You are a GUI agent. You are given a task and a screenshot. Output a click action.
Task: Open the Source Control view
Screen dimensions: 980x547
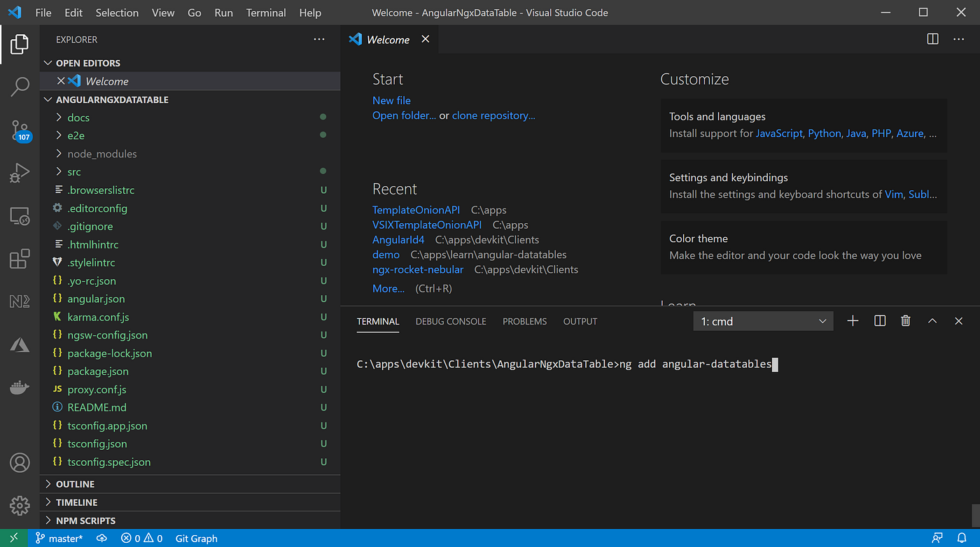(20, 129)
